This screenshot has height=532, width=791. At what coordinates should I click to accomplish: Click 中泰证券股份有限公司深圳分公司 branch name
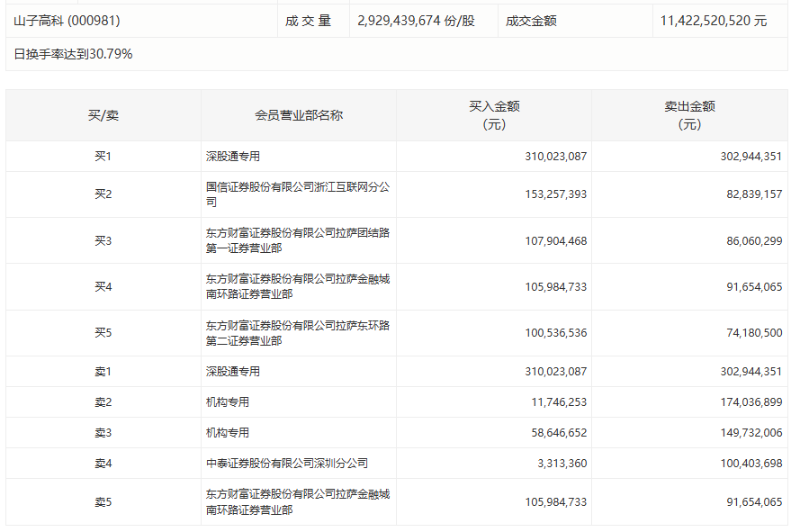coord(287,464)
